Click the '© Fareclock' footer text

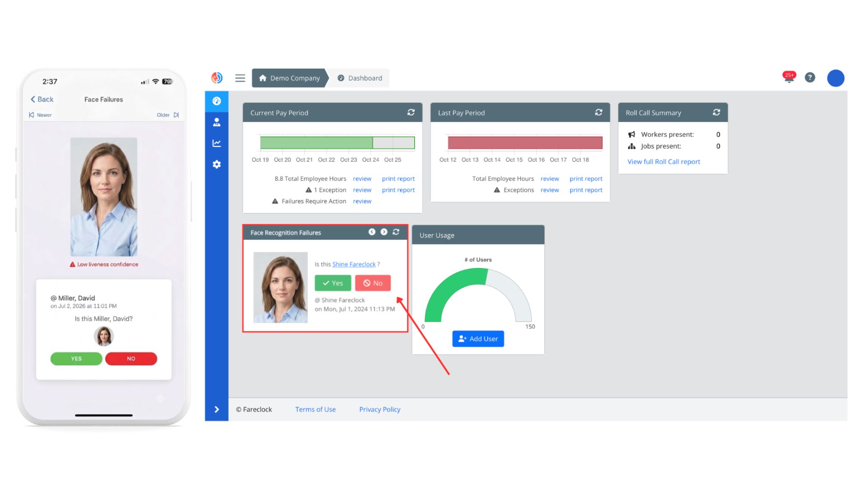click(x=254, y=409)
